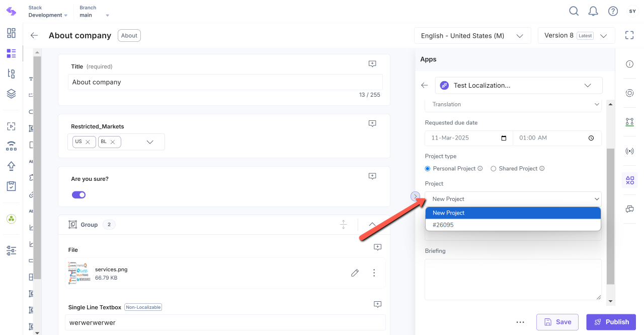Screen dimensions: 644x335
Task: Click the Project select box showing New Project
Action: (513, 199)
